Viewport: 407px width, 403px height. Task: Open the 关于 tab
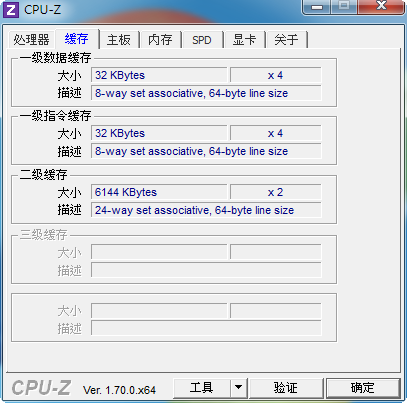point(286,40)
